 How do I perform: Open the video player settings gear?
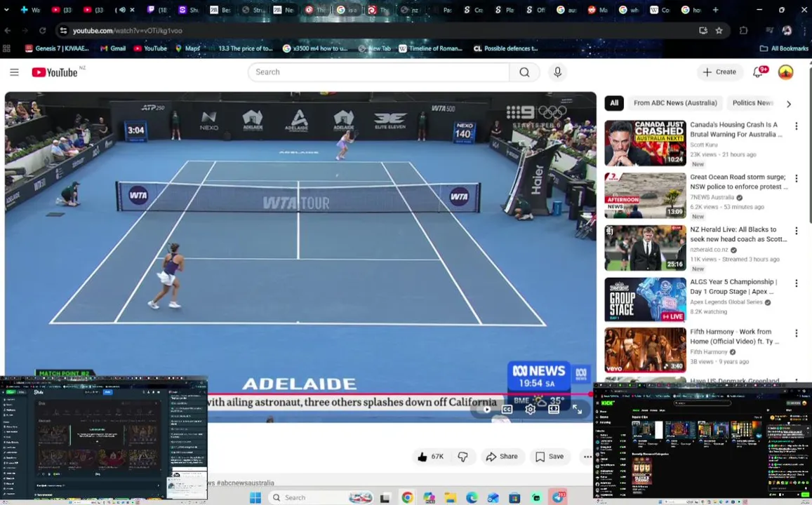pos(531,410)
